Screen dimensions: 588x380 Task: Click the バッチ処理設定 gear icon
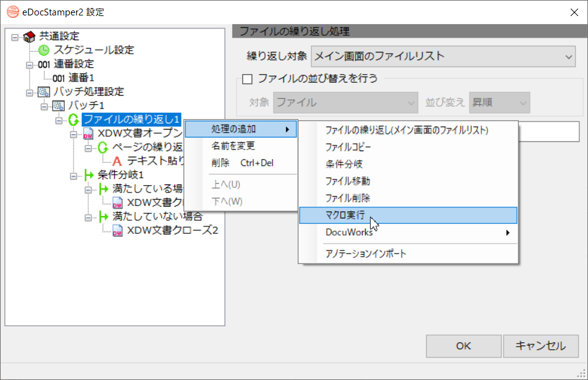point(44,92)
